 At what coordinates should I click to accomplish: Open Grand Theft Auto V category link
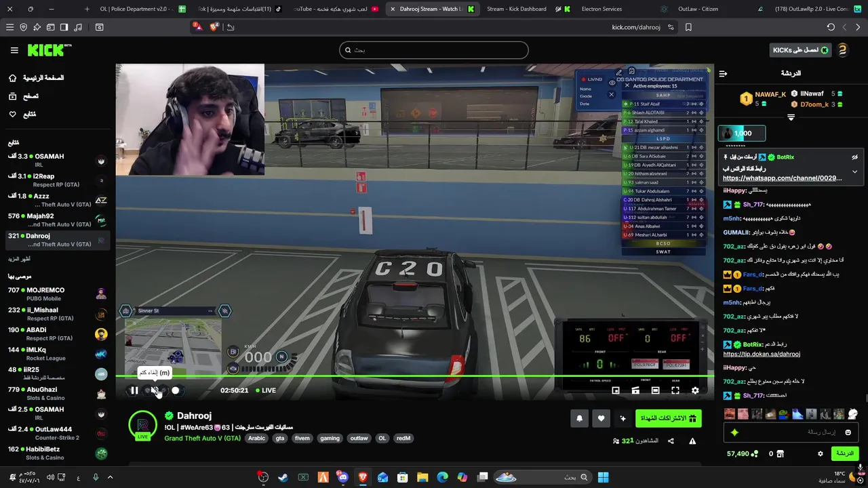click(202, 438)
